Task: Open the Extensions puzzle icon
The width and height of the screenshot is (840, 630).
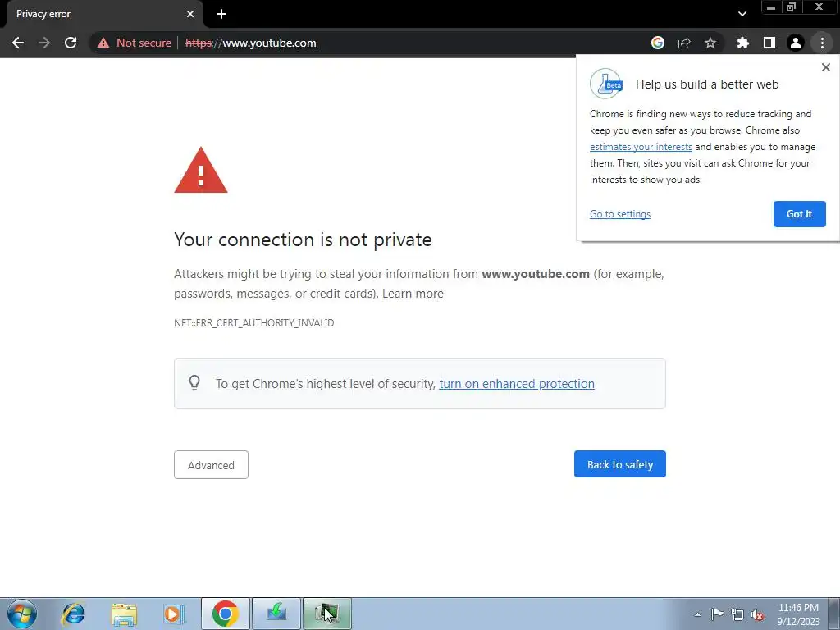Action: (742, 43)
